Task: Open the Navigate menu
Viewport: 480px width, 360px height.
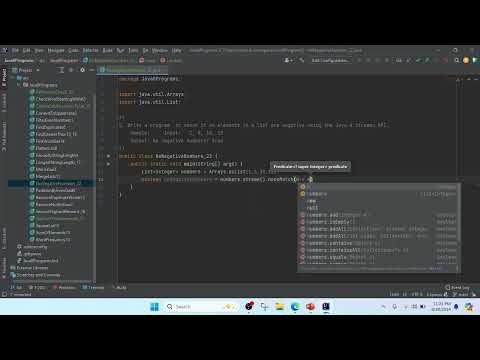Action: [56, 50]
